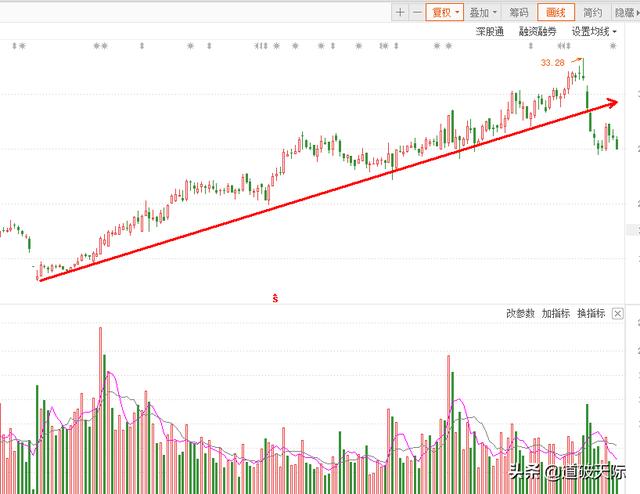Click the 33.28 high price label
Screen dimensions: 640x494
pyautogui.click(x=552, y=62)
